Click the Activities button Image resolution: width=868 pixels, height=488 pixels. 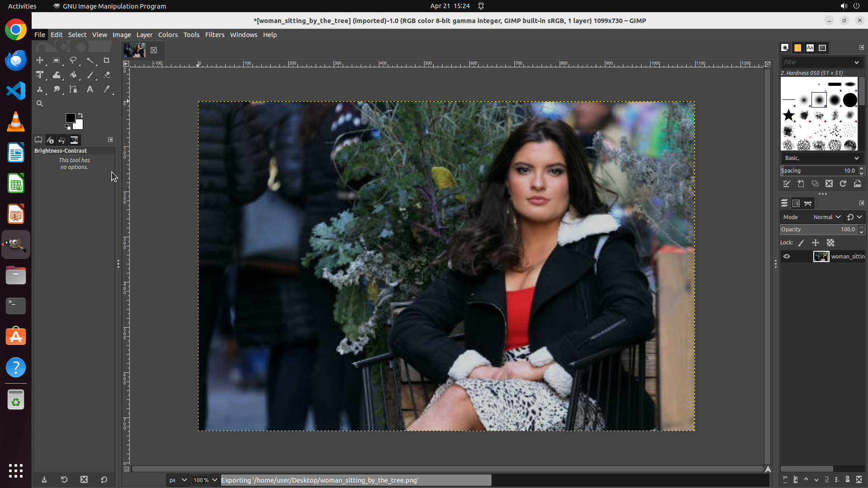point(22,6)
